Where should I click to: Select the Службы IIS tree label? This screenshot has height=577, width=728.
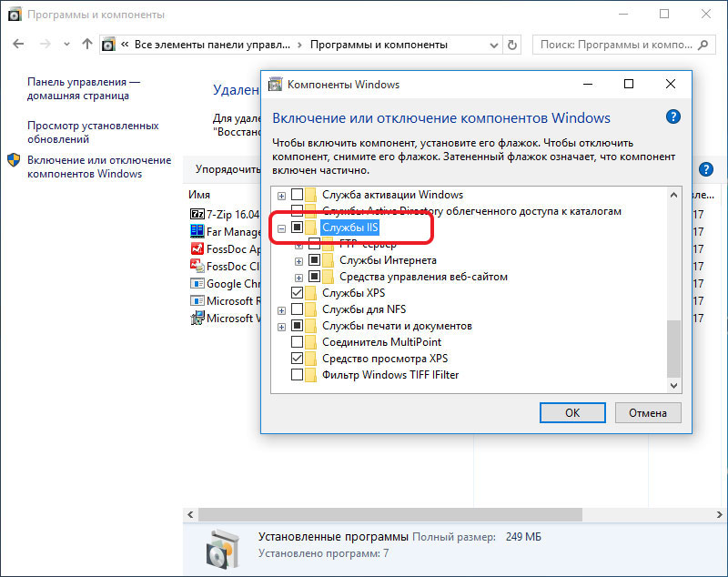[x=350, y=228]
